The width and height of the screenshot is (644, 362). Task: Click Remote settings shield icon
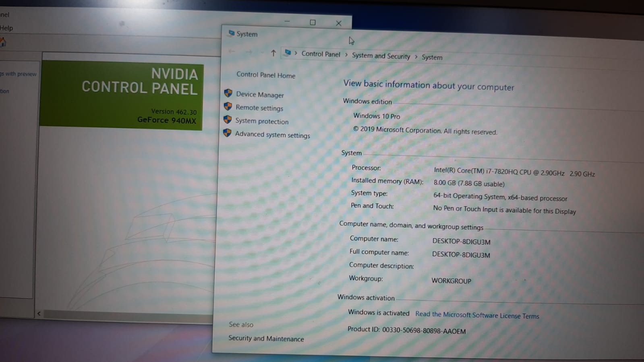coord(228,106)
